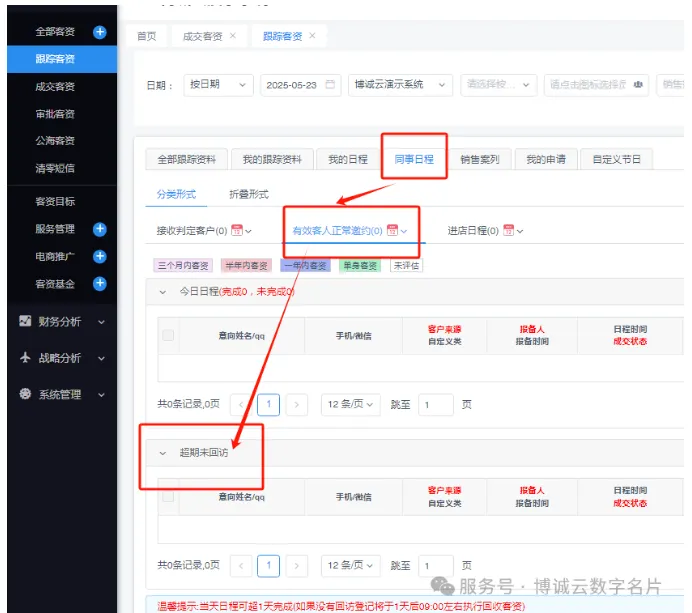Click calendar icon next to 进店日程(0)
This screenshot has height=613, width=692.
click(508, 231)
